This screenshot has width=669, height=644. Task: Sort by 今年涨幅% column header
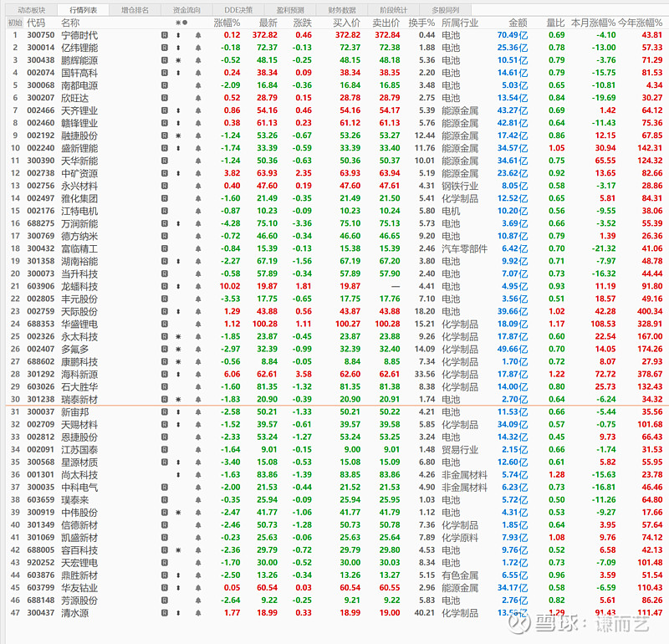pos(642,23)
